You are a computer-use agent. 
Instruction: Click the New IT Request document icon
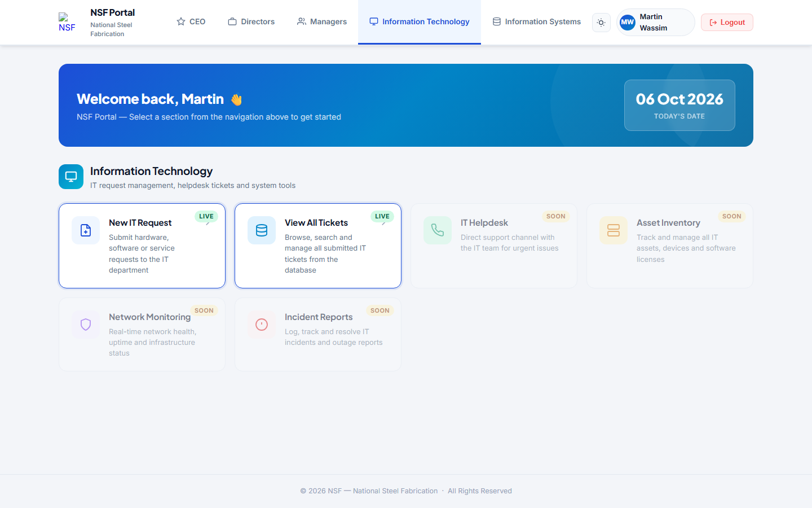pyautogui.click(x=86, y=230)
